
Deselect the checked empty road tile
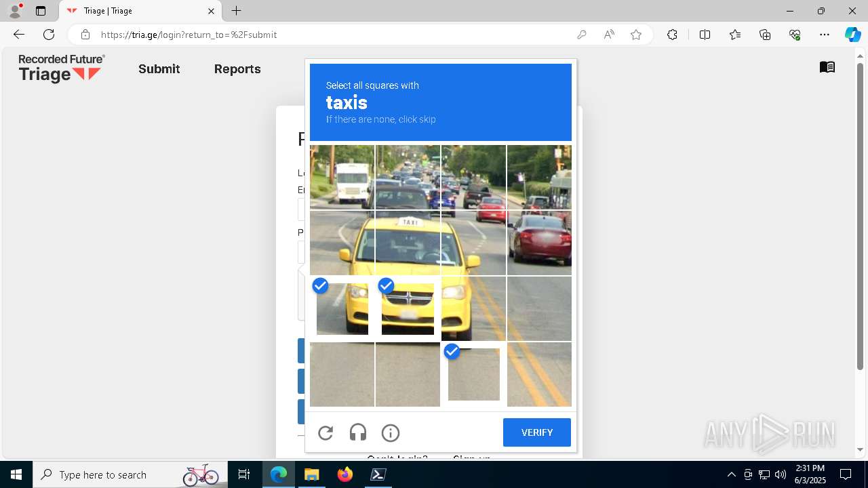click(473, 374)
